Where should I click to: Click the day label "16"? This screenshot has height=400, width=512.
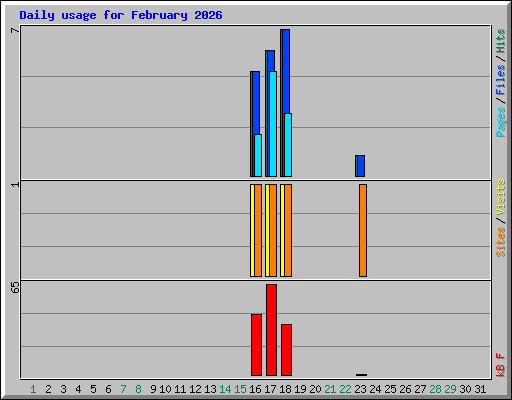(255, 389)
